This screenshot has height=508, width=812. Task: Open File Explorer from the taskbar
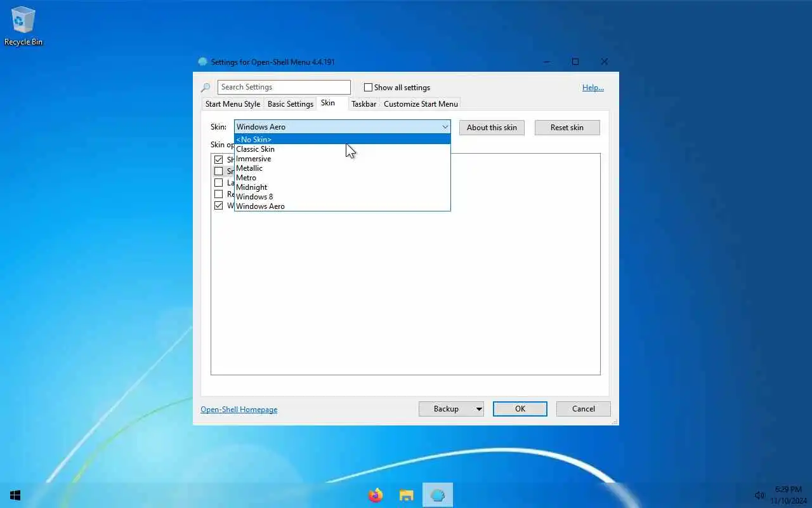coord(406,495)
